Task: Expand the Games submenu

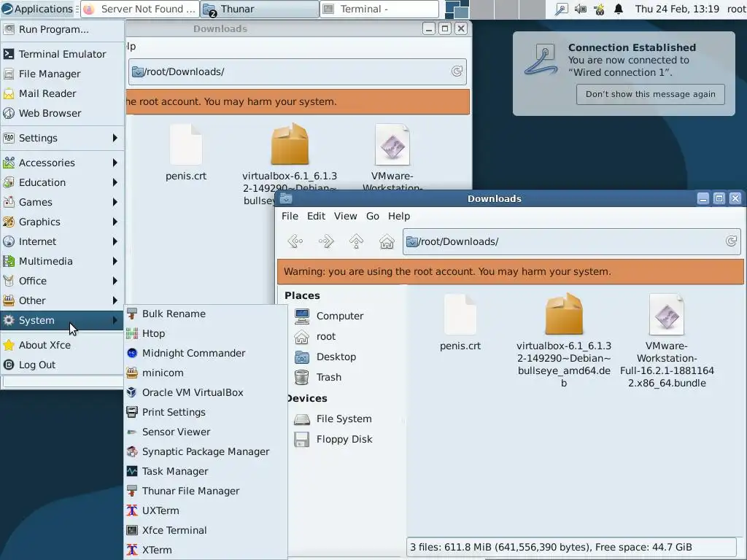Action: point(63,202)
